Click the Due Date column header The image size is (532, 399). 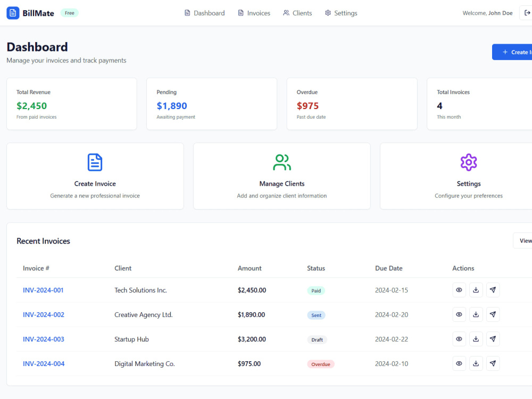click(389, 268)
